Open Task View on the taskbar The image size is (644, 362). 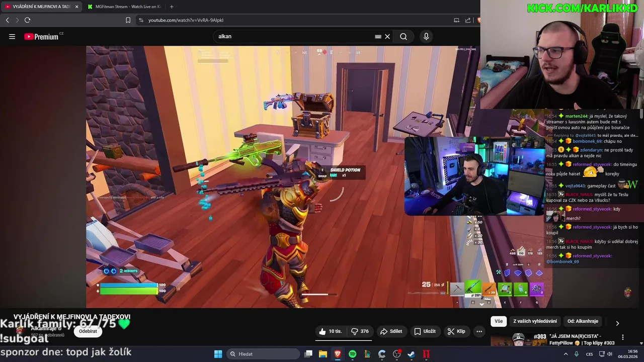(308, 354)
